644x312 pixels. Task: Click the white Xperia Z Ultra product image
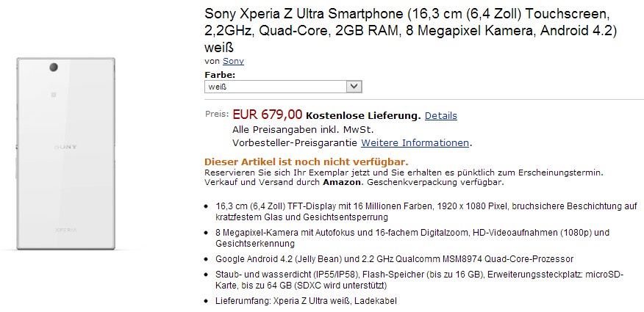point(66,154)
